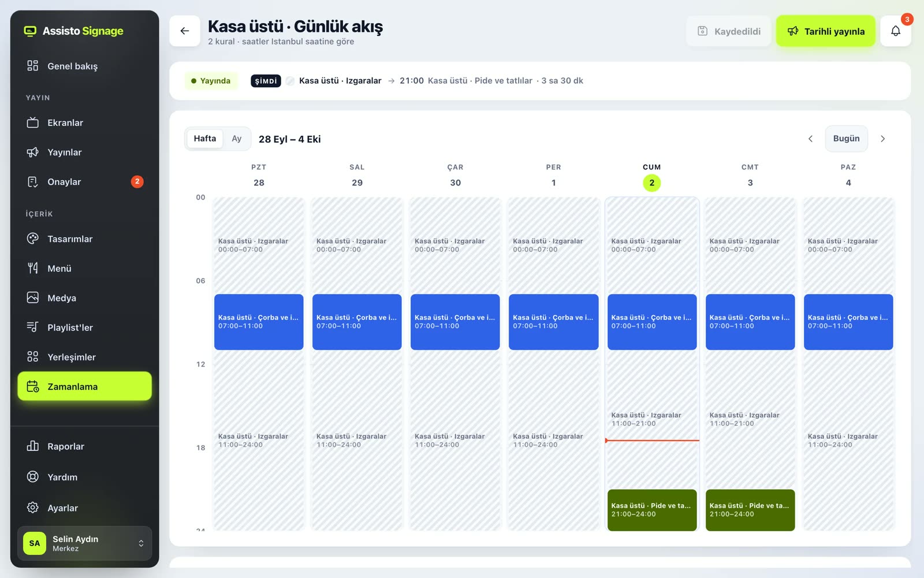Open Thursday's Çorba 07:00–11:00 block

[553, 322]
